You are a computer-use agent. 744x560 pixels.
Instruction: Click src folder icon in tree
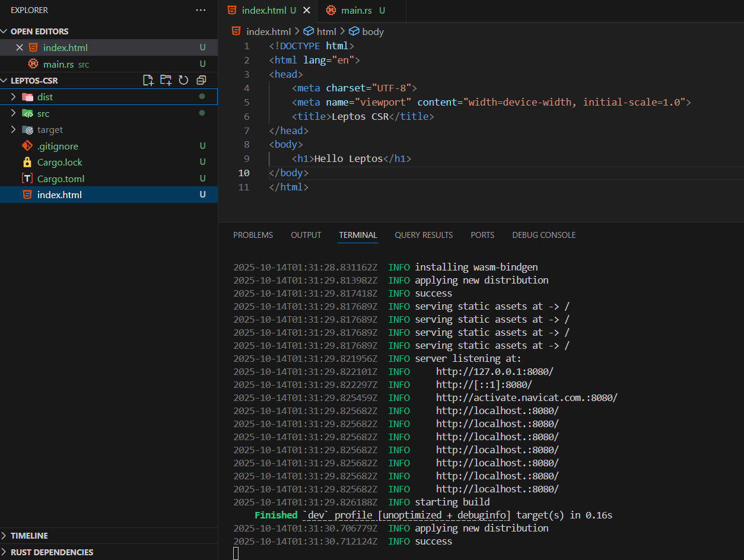click(x=28, y=113)
